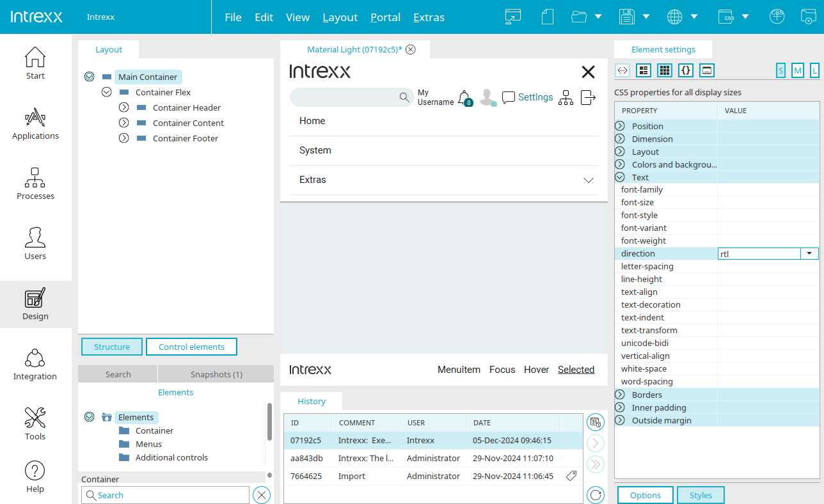Open the Design module
824x504 pixels.
(x=35, y=304)
